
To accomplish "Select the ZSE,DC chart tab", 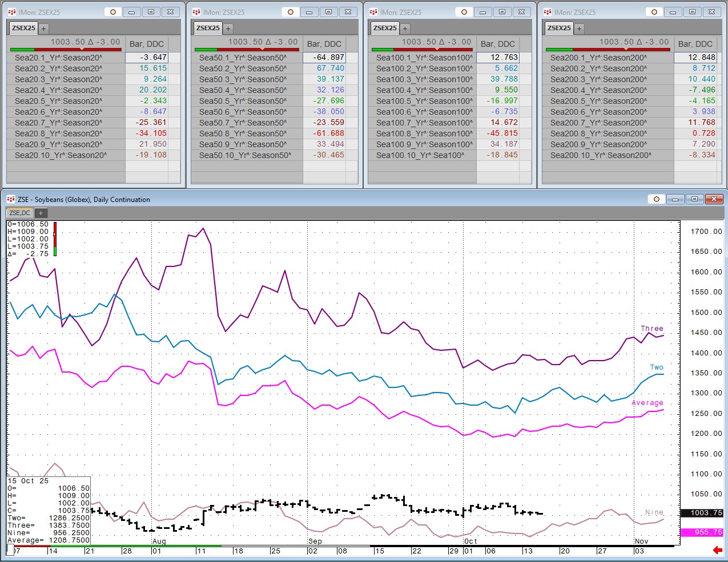I will pos(20,213).
